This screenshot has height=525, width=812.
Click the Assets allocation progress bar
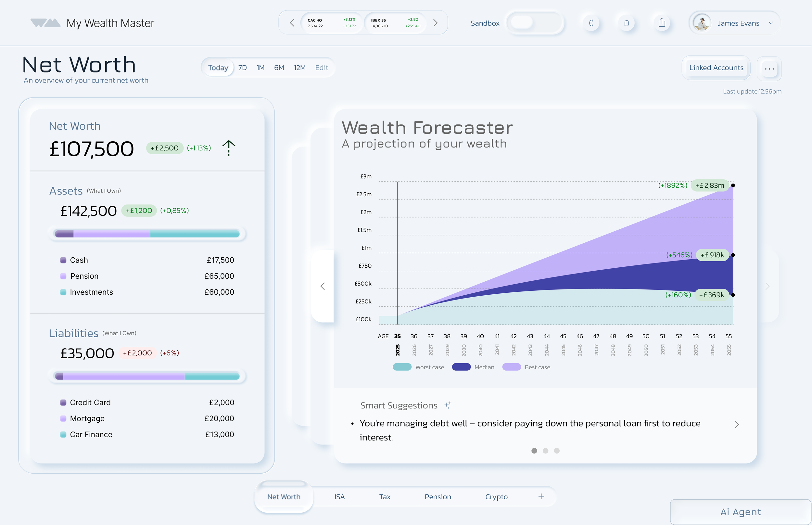pyautogui.click(x=147, y=234)
